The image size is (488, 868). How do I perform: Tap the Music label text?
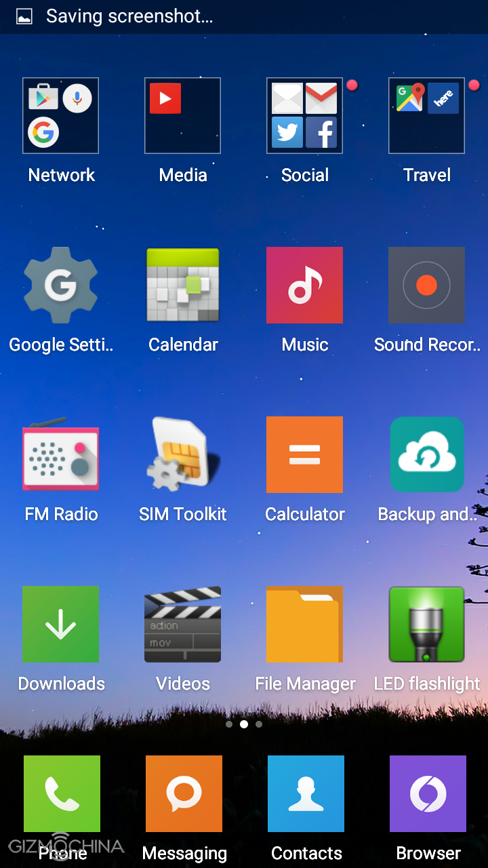tap(305, 344)
